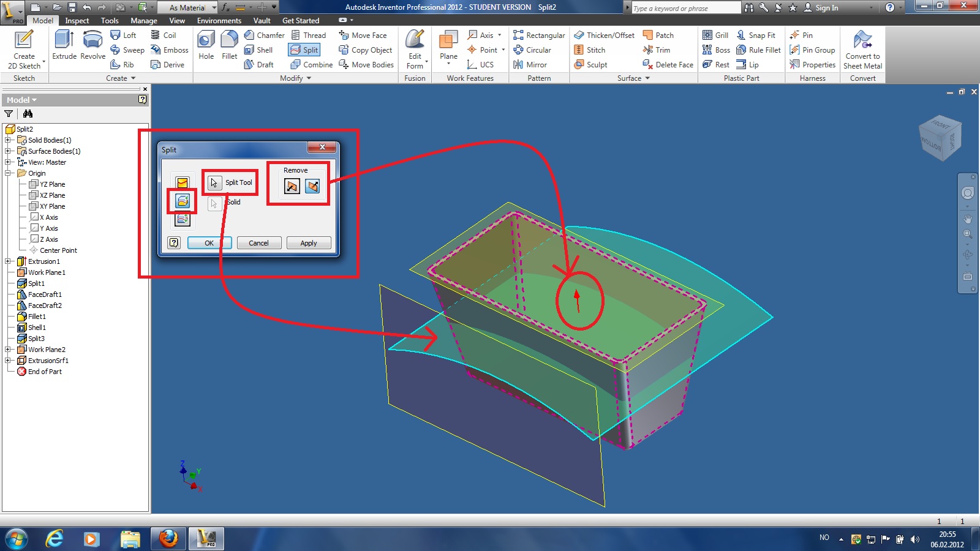Open the View ribbon tab
The width and height of the screenshot is (980, 551).
tap(177, 21)
